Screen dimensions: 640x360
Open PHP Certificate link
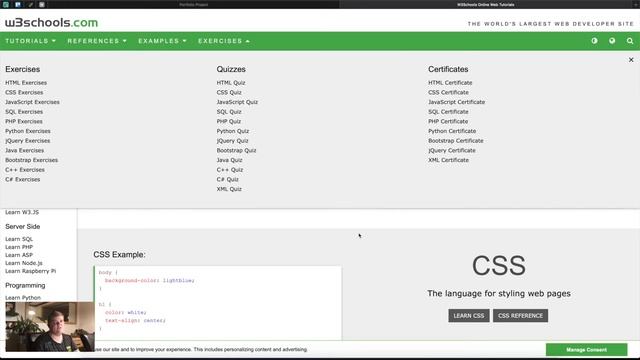(448, 121)
